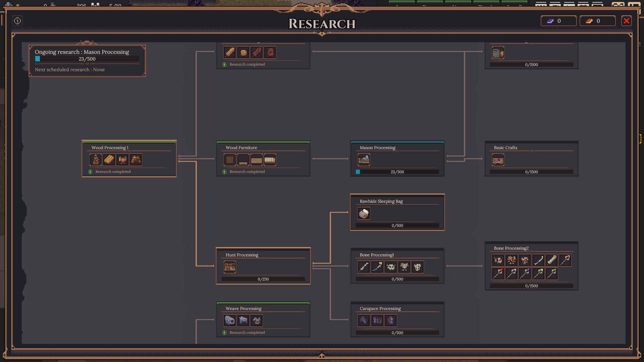Viewport: 644px width, 362px height.
Task: Select the skull icon in Bone Processing1
Action: coord(390,267)
